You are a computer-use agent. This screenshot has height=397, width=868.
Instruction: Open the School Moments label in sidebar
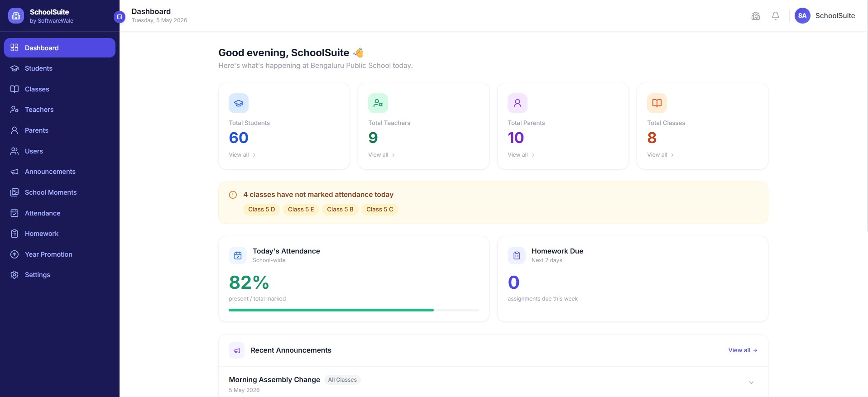pyautogui.click(x=51, y=192)
